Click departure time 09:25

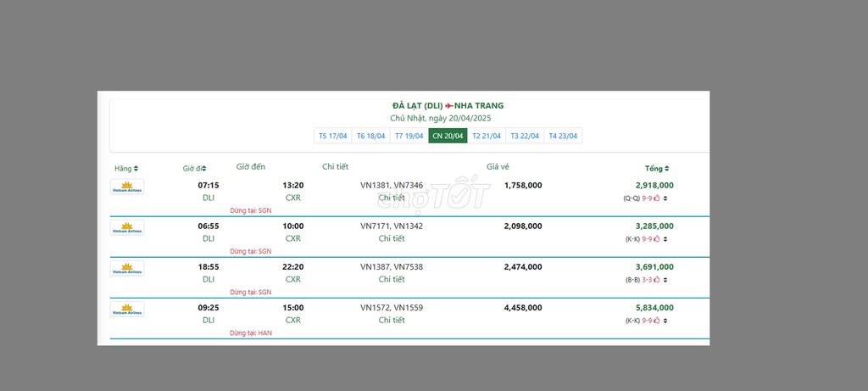(209, 308)
